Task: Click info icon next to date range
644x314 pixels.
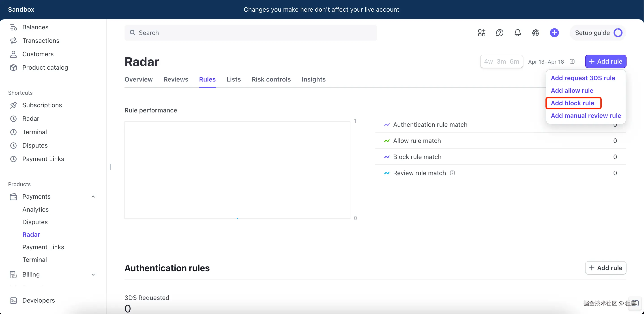Action: tap(572, 62)
